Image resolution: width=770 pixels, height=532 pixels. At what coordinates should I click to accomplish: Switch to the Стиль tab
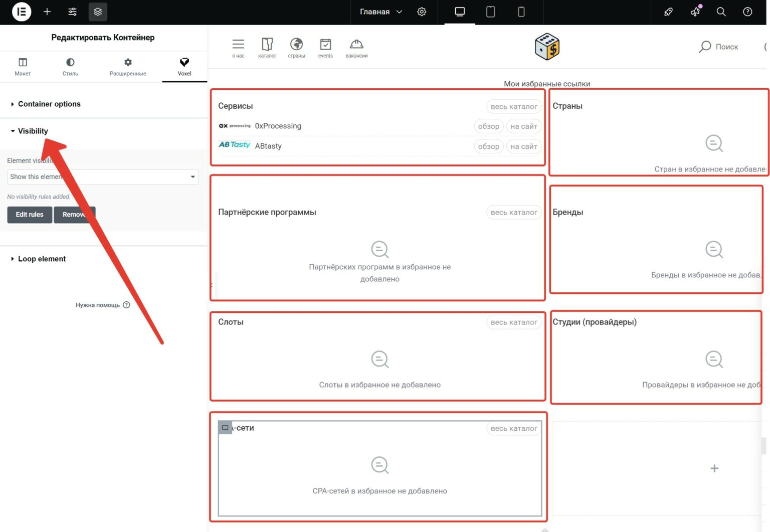pyautogui.click(x=70, y=67)
